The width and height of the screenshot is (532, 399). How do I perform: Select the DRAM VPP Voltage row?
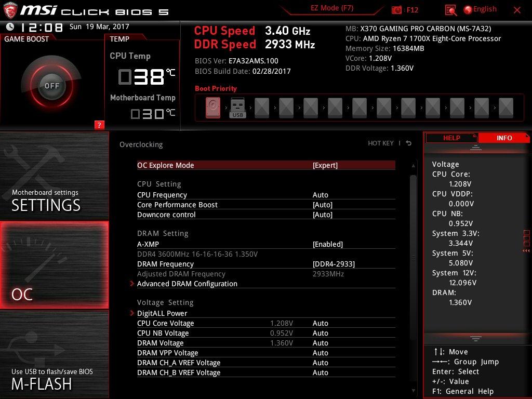point(266,353)
